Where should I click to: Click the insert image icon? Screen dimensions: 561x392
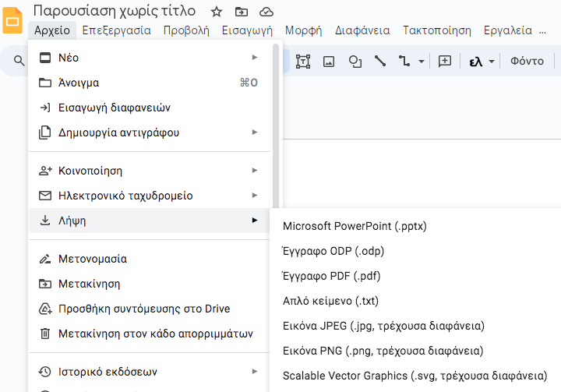[329, 62]
